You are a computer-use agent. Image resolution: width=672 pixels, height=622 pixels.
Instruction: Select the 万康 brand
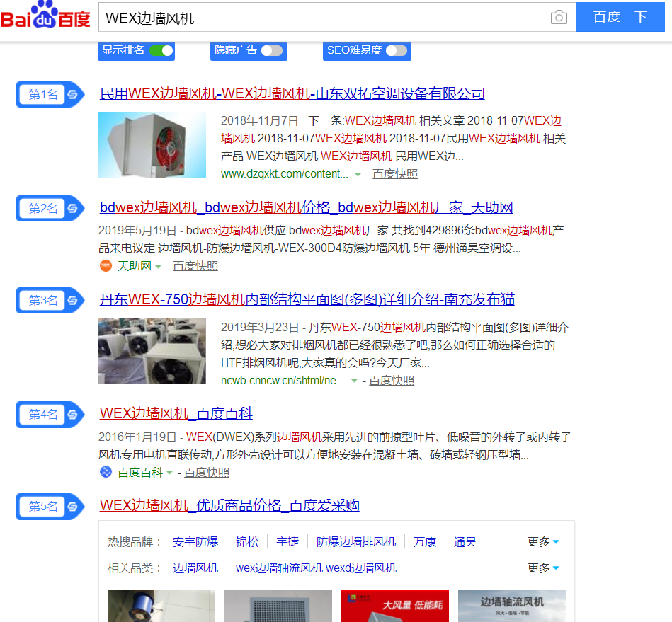tap(425, 542)
